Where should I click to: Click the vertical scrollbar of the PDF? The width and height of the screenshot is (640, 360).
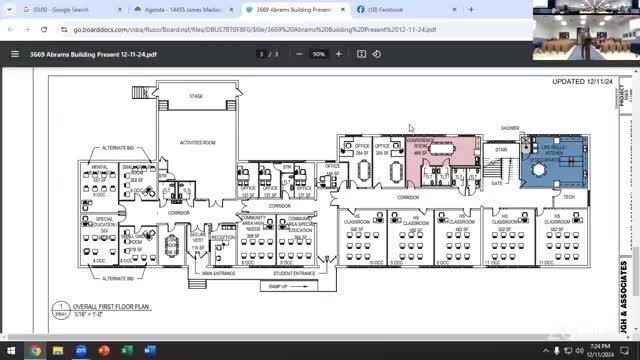(636, 200)
